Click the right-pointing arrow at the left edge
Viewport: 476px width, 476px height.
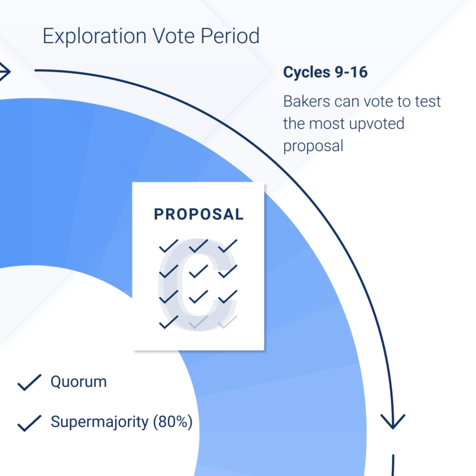click(5, 72)
